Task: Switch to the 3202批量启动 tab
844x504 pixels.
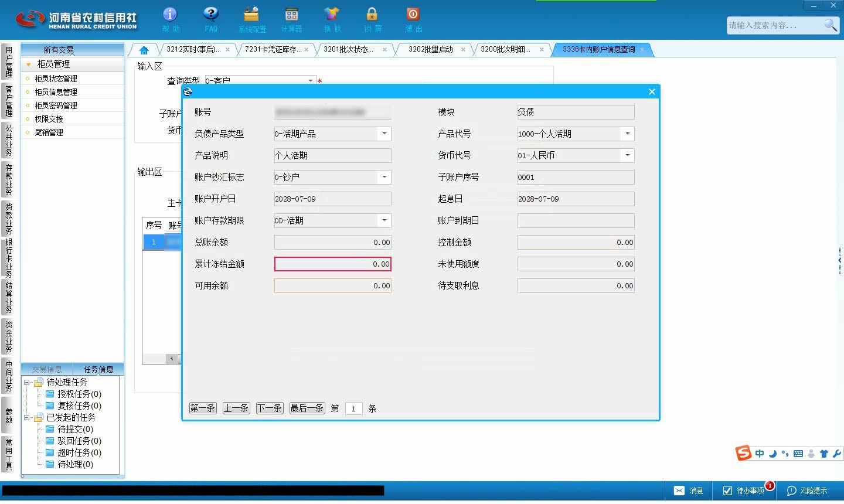Action: point(431,49)
